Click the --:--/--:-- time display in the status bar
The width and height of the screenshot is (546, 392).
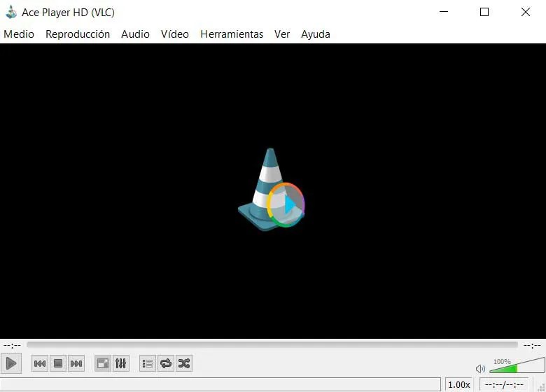[x=504, y=385]
